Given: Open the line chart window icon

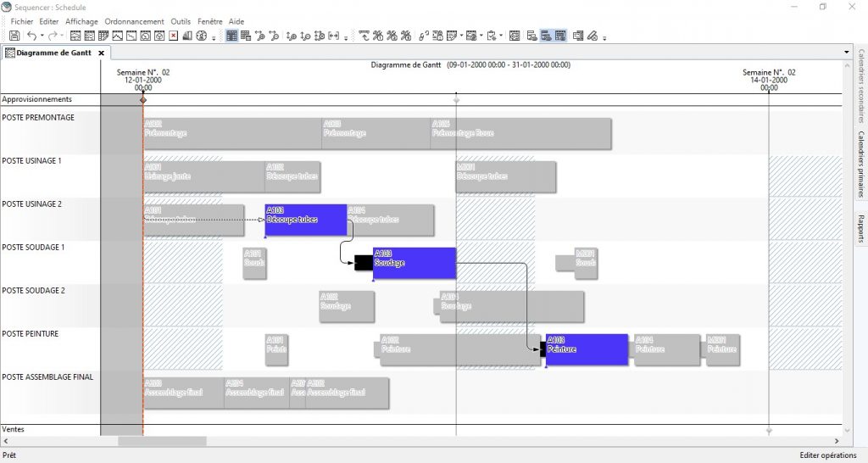Looking at the screenshot, I should [117, 36].
